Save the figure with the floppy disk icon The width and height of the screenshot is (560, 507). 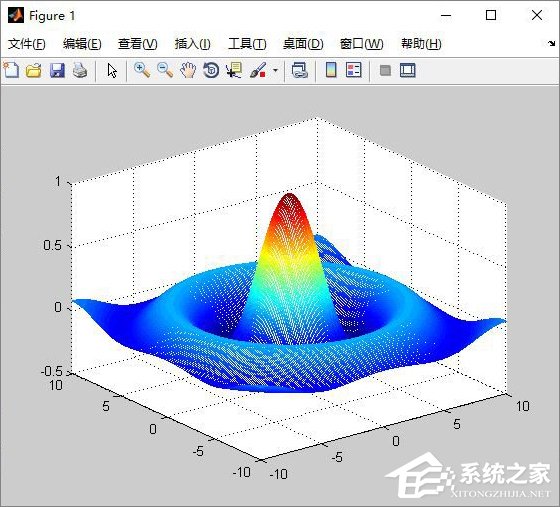tap(57, 70)
